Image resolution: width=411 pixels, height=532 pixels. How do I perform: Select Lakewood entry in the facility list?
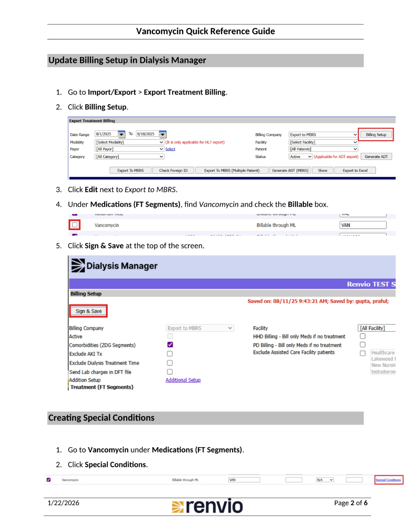click(383, 359)
